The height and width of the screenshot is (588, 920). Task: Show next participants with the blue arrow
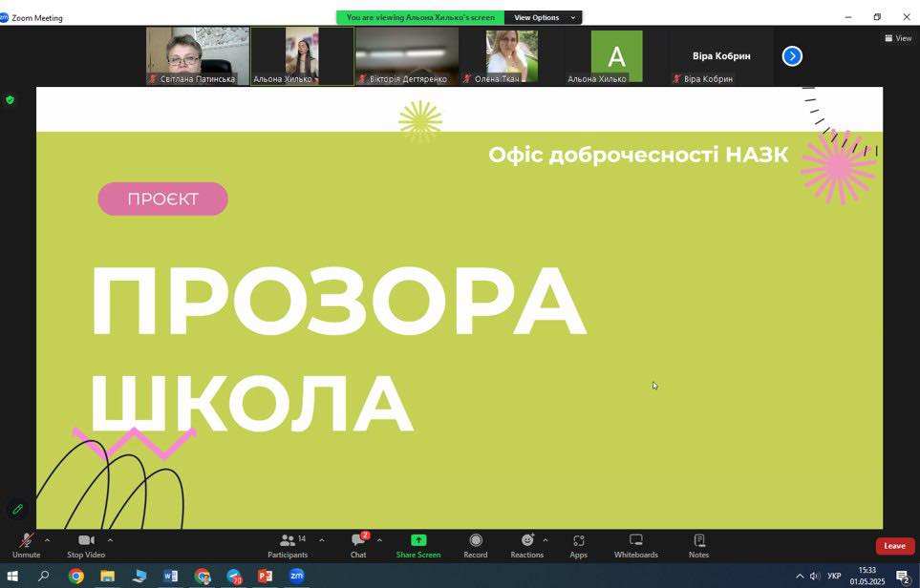tap(792, 56)
